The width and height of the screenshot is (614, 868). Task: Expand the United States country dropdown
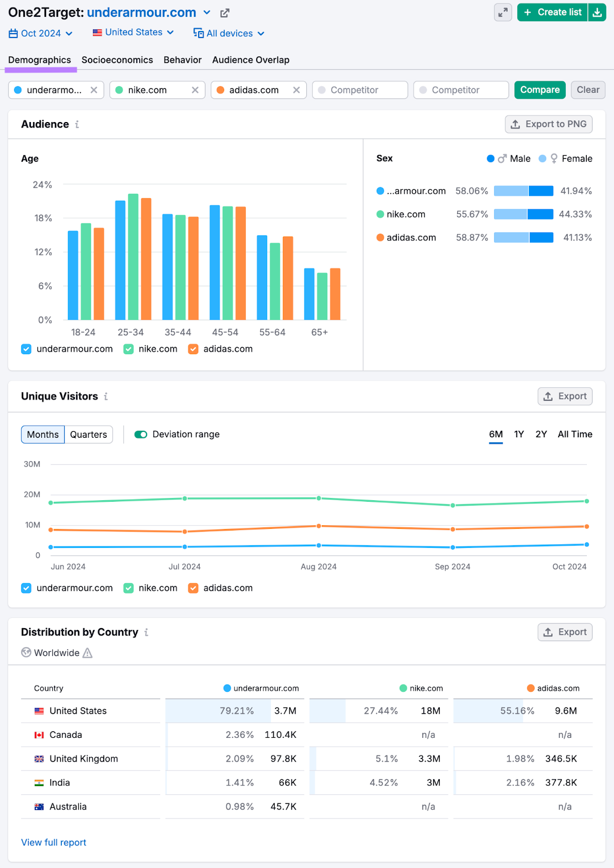click(133, 33)
